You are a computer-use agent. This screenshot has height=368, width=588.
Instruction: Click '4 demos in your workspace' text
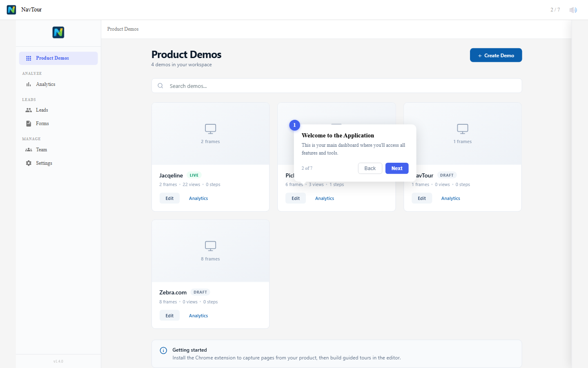[181, 65]
